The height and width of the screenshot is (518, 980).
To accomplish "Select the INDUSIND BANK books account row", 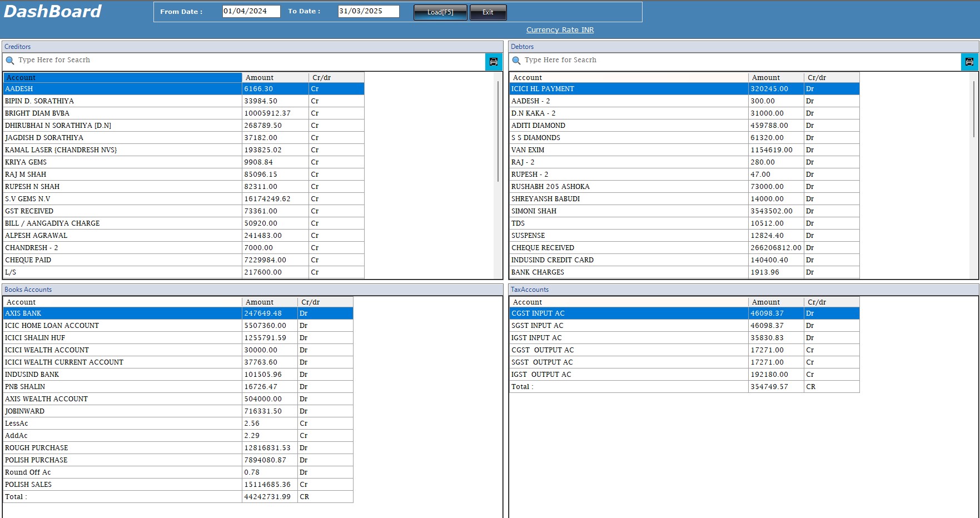I will [x=122, y=375].
